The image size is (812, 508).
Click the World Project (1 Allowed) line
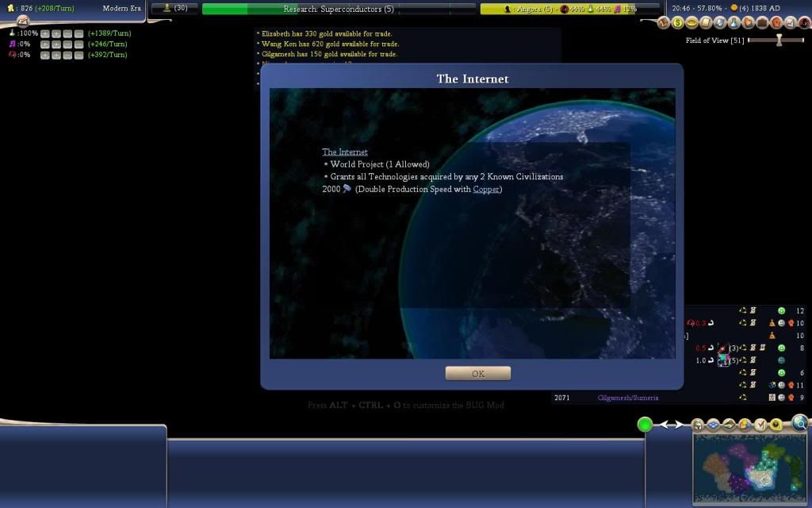380,164
